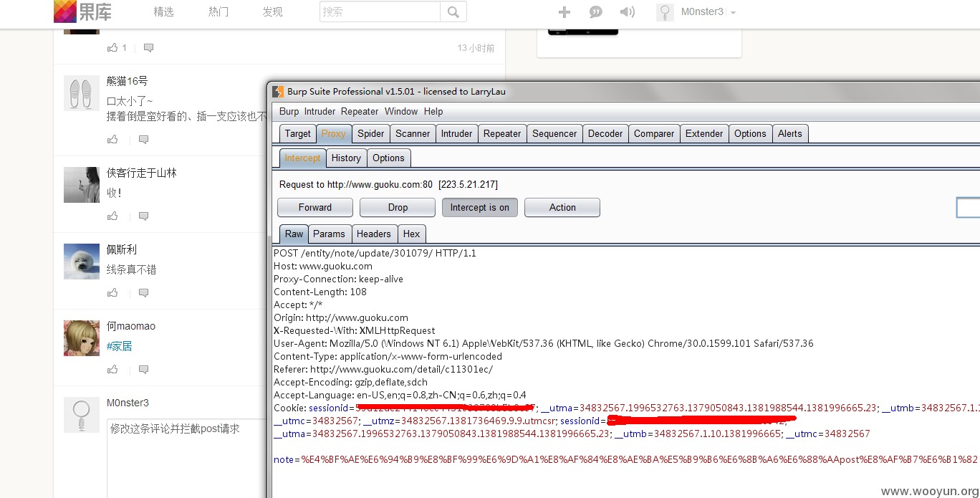Open the Help menu
The image size is (980, 498).
(433, 112)
